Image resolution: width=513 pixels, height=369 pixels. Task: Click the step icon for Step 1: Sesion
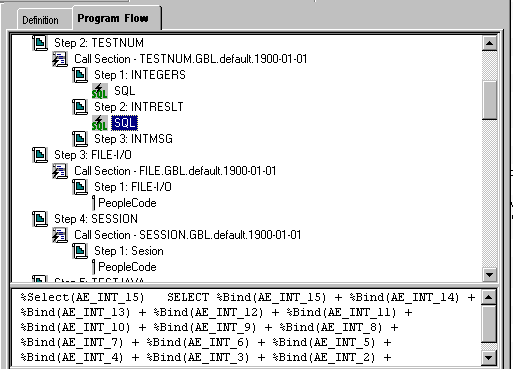80,251
